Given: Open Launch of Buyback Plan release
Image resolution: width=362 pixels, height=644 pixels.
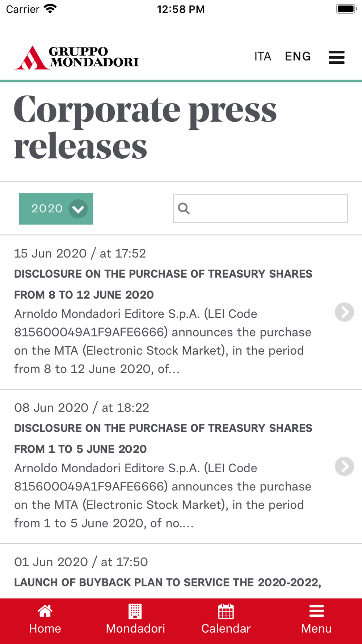Looking at the screenshot, I should point(167,582).
